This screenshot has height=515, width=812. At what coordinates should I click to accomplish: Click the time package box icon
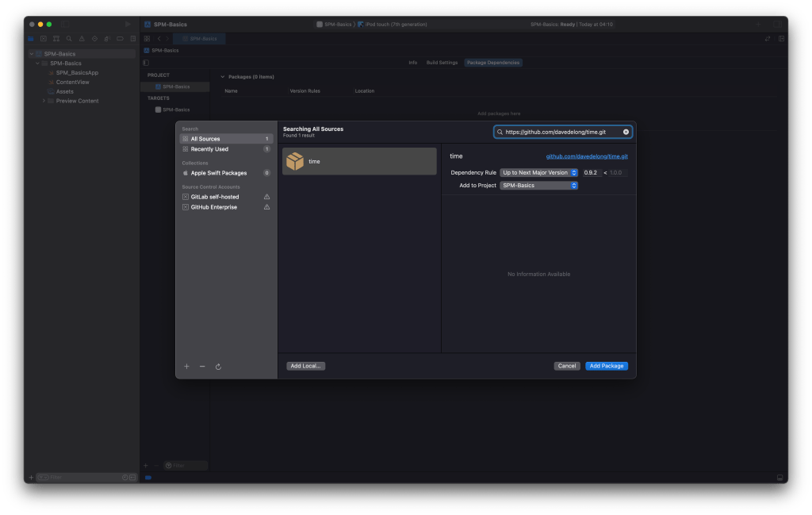tap(295, 161)
